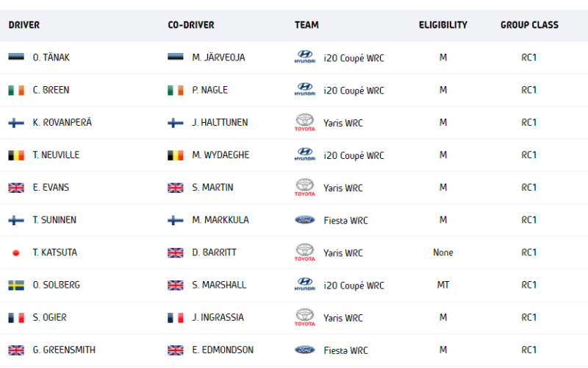588x368 pixels.
Task: Select the DRIVER column header
Action: [24, 25]
